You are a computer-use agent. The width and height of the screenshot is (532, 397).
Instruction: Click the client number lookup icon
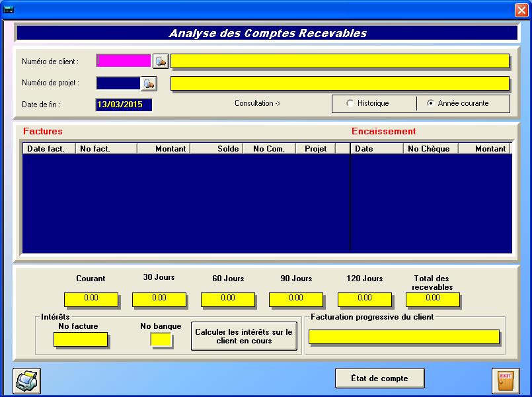161,62
